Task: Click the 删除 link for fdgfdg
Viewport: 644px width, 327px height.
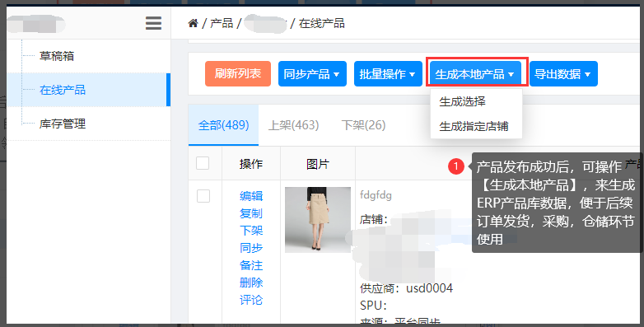Action: (251, 283)
